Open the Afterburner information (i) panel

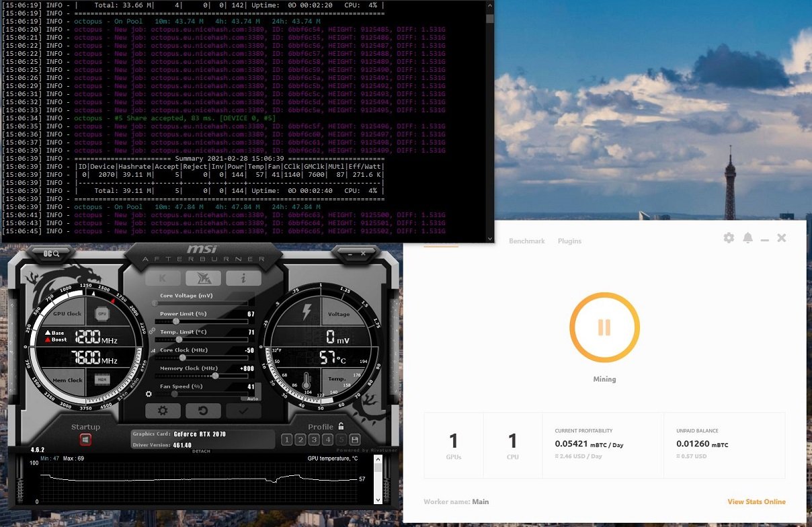pos(243,278)
